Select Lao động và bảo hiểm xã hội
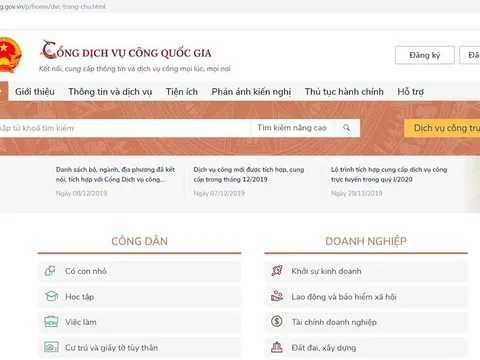Image resolution: width=480 pixels, height=360 pixels. click(366, 296)
